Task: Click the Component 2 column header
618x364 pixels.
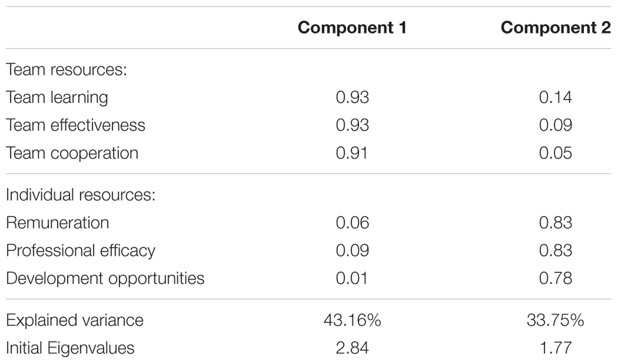Action: coord(556,28)
